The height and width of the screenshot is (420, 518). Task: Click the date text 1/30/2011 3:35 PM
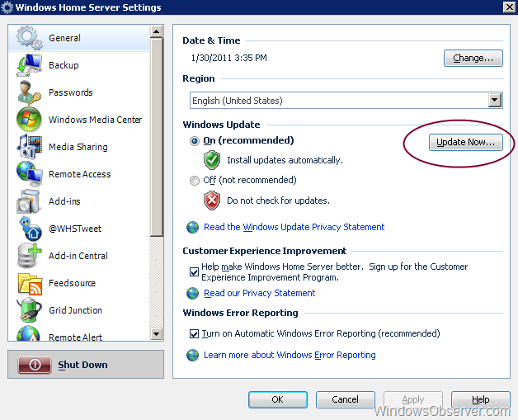pos(229,58)
